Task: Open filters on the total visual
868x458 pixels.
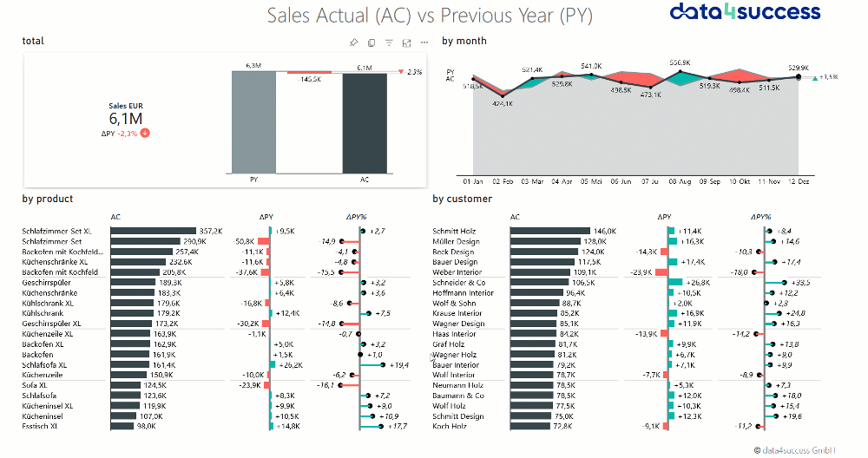Action: 389,43
